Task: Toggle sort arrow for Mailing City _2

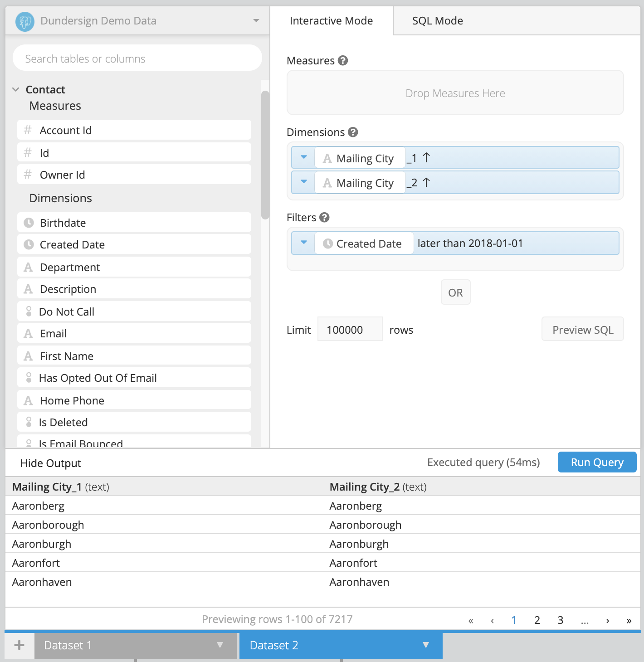Action: pyautogui.click(x=426, y=182)
